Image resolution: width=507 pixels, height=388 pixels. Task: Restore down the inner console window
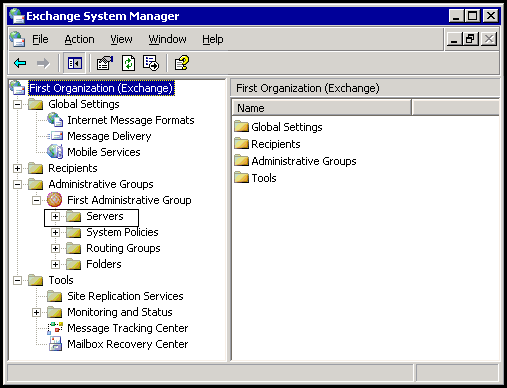[x=470, y=39]
